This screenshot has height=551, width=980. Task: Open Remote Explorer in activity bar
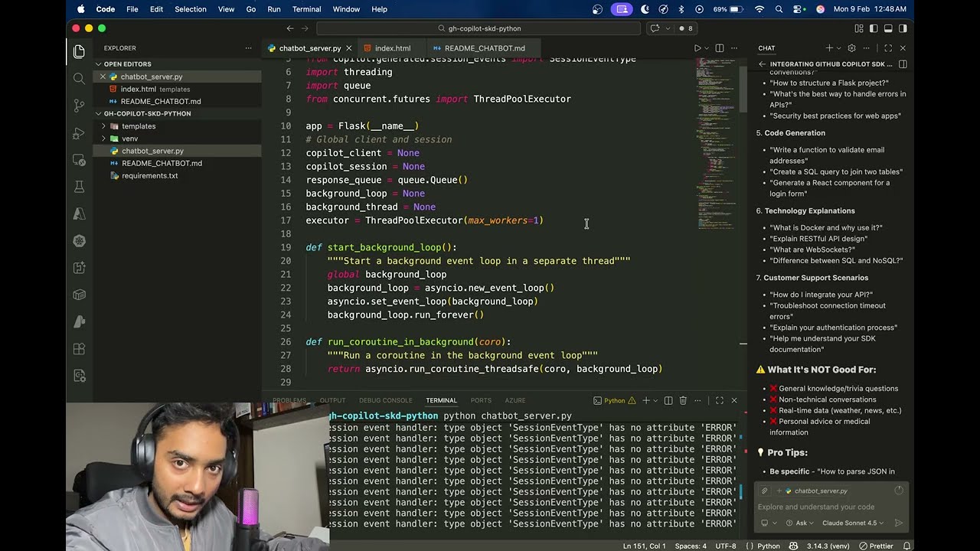tap(79, 160)
